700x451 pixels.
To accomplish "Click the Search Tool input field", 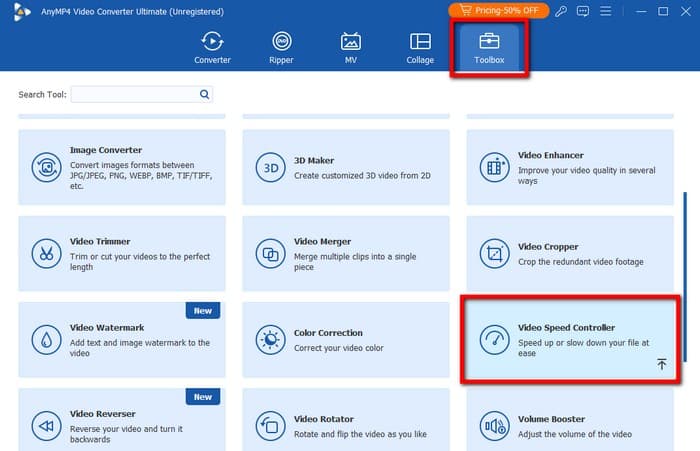I will [142, 94].
